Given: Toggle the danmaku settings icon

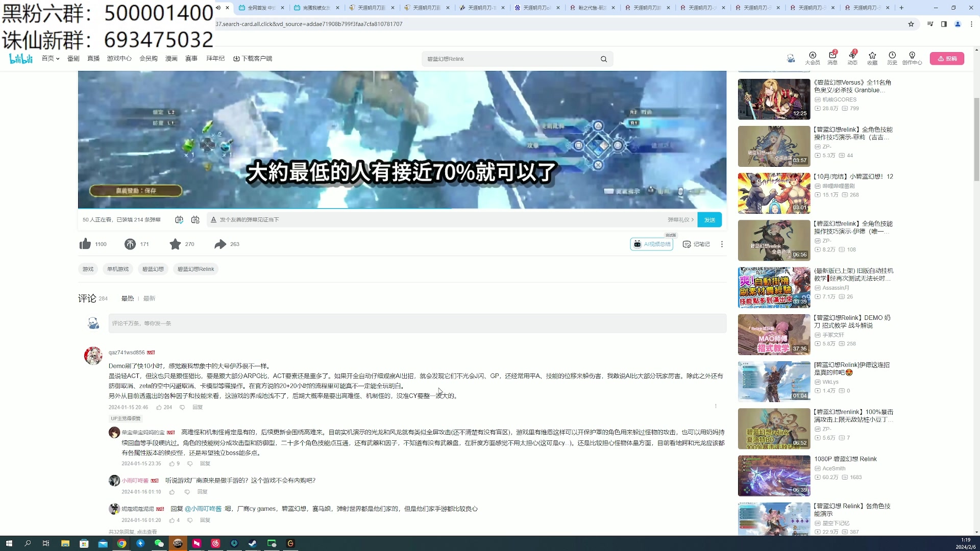Looking at the screenshot, I should [x=195, y=219].
